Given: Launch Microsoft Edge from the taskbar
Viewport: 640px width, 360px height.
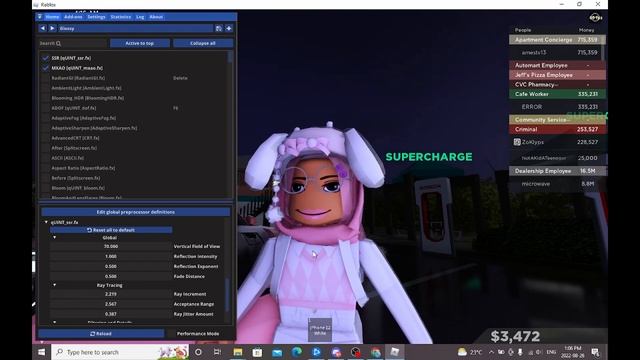Looking at the screenshot, I should click(x=297, y=352).
